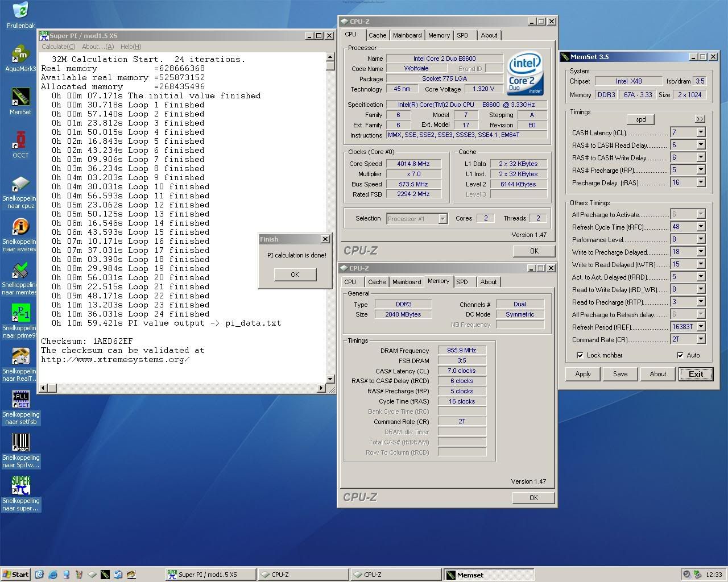The height and width of the screenshot is (582, 728).
Task: Open the Start menu
Action: (15, 575)
